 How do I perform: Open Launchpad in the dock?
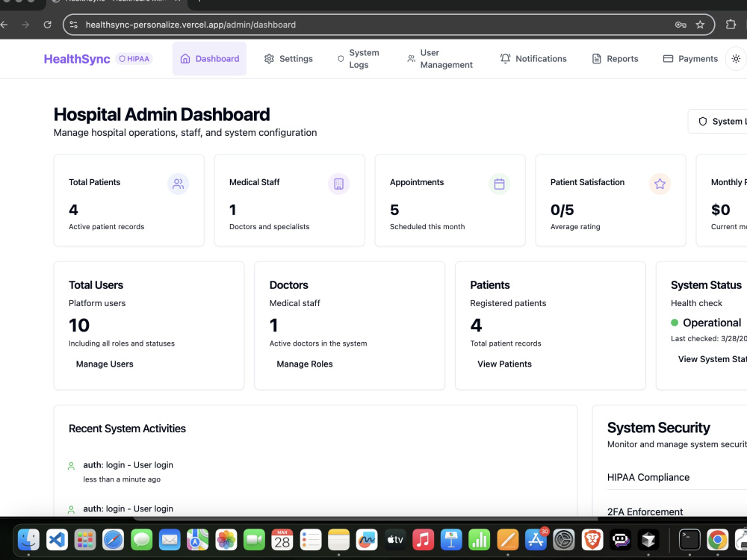[x=85, y=540]
